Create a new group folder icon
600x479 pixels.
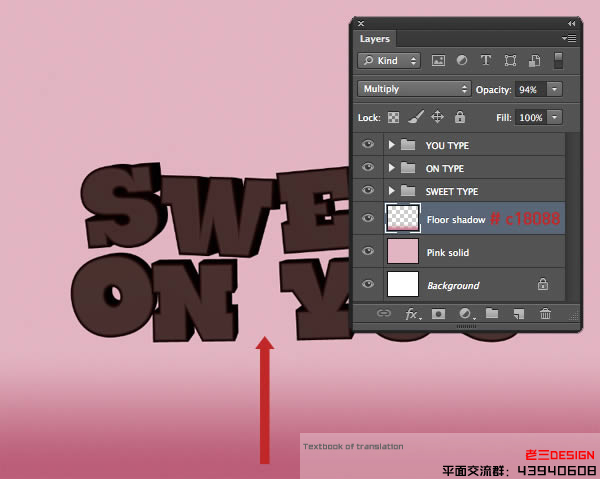492,313
